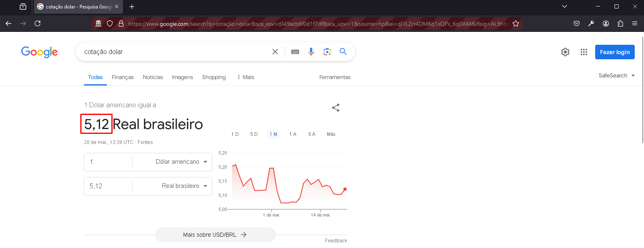
Task: Open the Firefox application menu
Action: (x=635, y=23)
